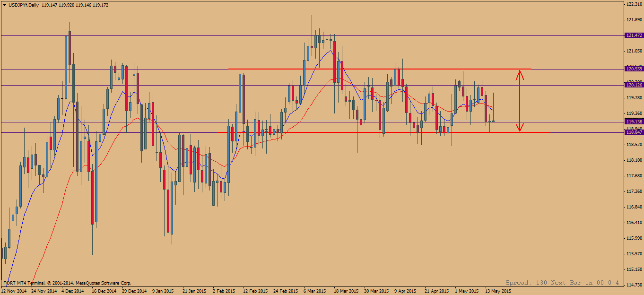Select the 118.847 price level label
This screenshot has height=295, width=644.
point(634,132)
